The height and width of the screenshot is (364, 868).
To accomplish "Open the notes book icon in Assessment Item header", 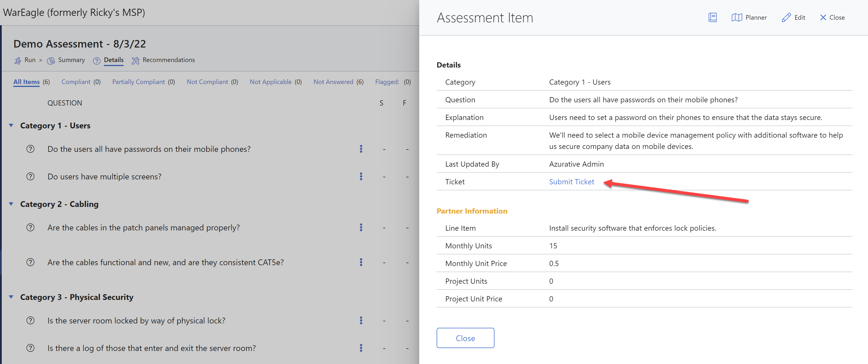I will (712, 18).
